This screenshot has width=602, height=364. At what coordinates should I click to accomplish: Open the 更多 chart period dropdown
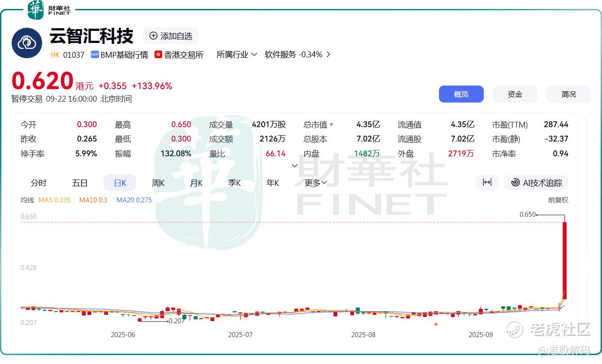pos(316,183)
